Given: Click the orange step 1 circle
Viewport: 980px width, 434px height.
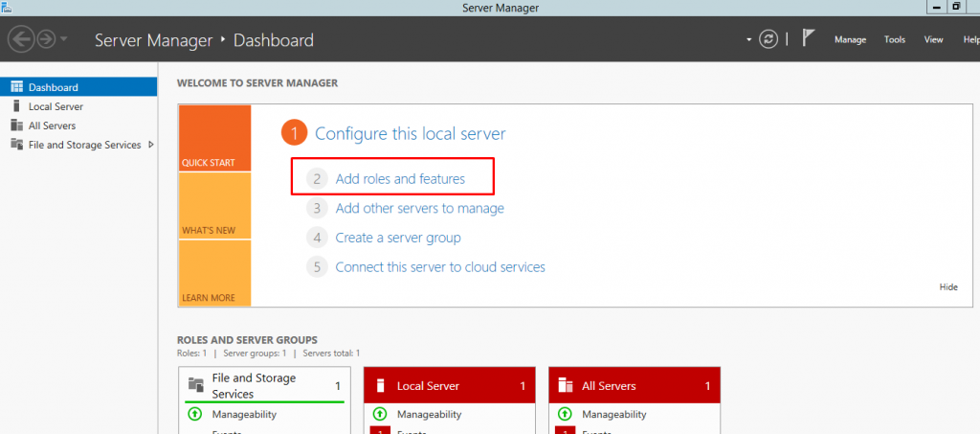Looking at the screenshot, I should [295, 133].
